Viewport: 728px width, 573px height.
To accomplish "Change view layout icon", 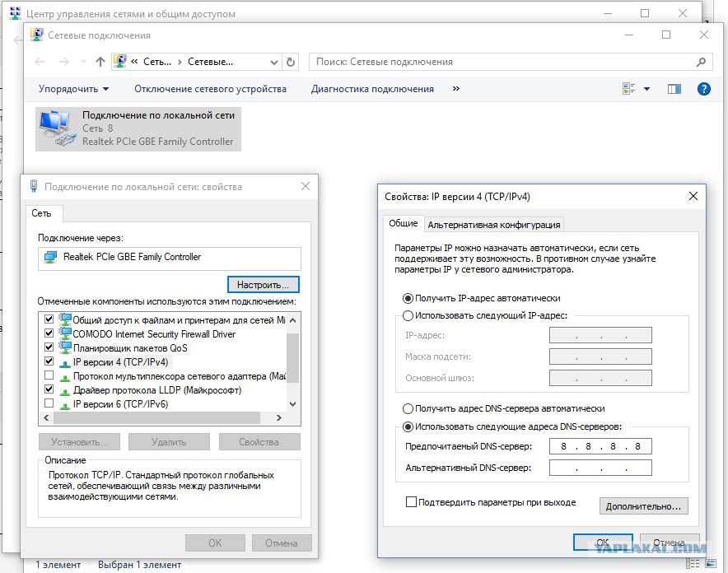I will coord(628,89).
